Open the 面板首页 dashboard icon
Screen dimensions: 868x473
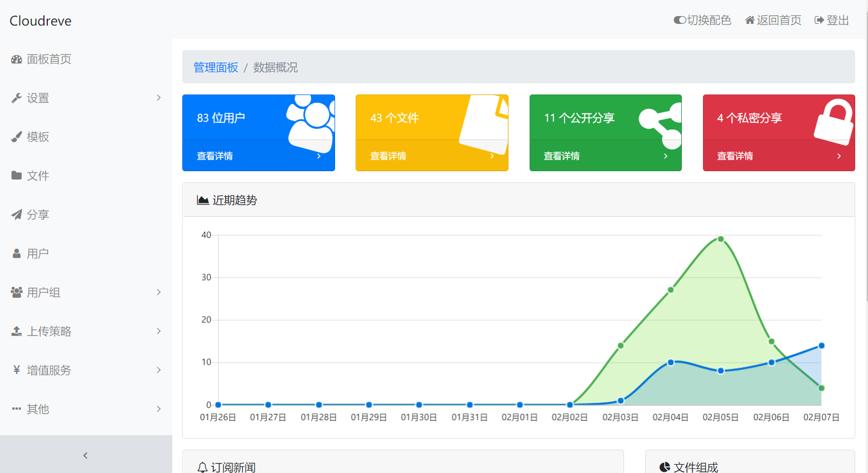tap(15, 59)
